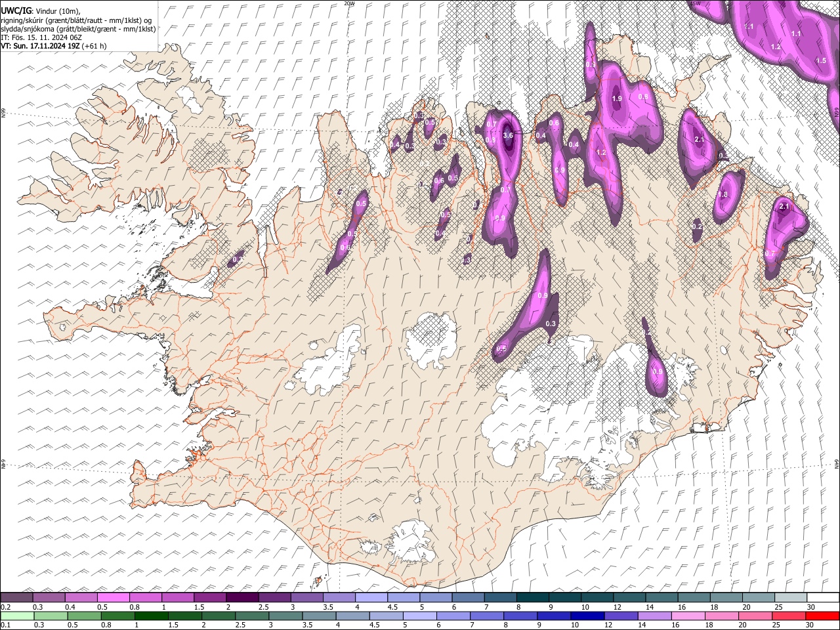Image resolution: width=840 pixels, height=630 pixels.
Task: Click lower legend pale green swatch at 0.1
Action: click(x=17, y=616)
